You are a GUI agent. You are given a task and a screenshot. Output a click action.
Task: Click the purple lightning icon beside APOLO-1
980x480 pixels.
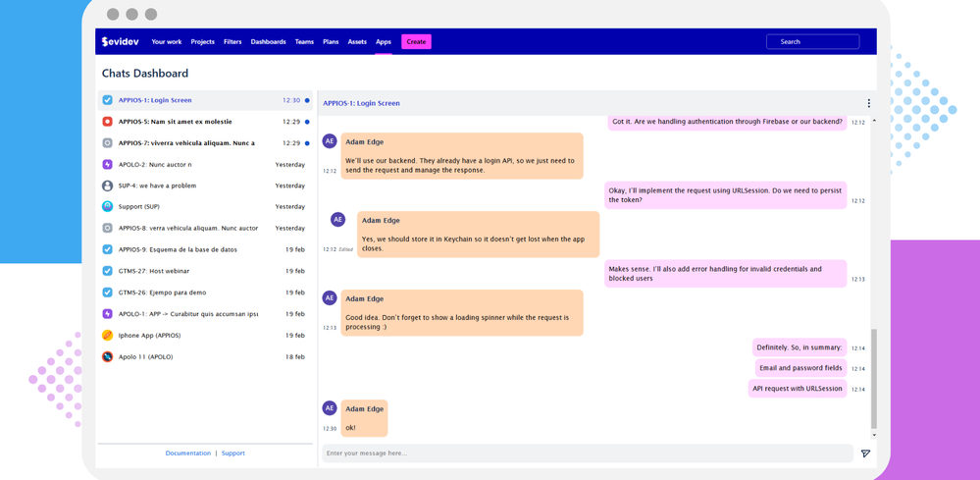pyautogui.click(x=107, y=314)
